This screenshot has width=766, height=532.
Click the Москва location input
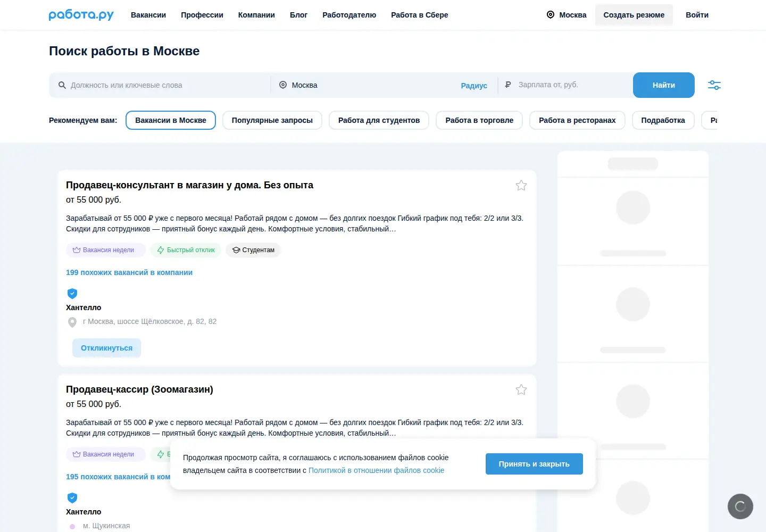[367, 85]
